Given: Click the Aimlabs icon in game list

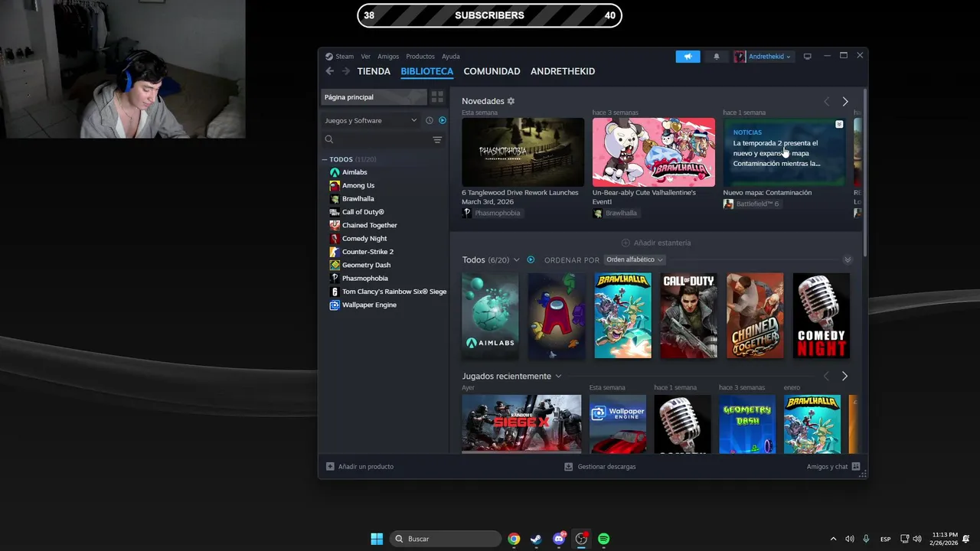Looking at the screenshot, I should [335, 172].
